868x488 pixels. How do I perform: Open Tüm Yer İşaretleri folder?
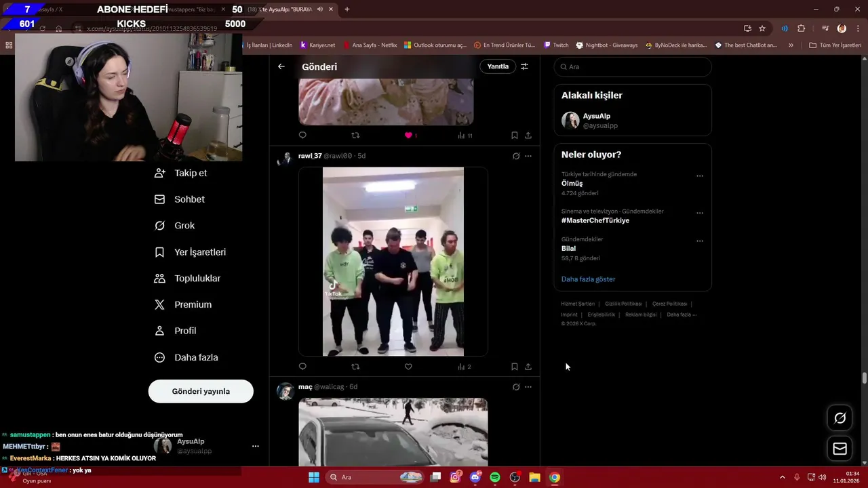click(835, 45)
